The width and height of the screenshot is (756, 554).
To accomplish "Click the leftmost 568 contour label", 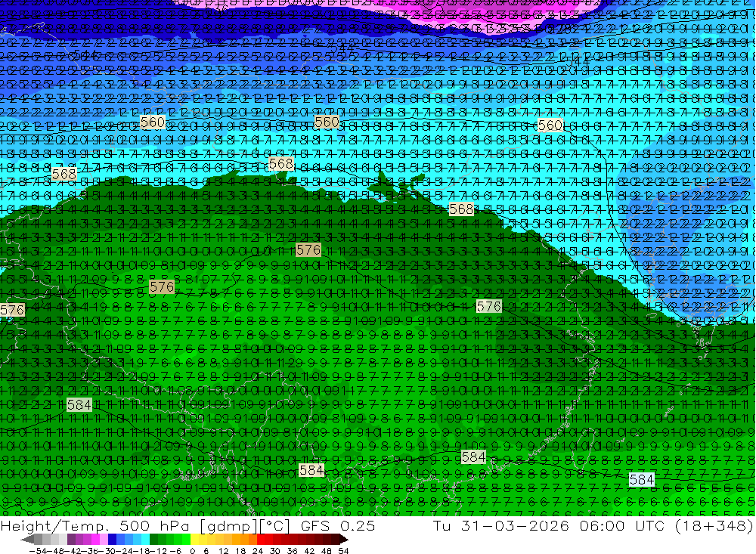I will click(x=64, y=174).
